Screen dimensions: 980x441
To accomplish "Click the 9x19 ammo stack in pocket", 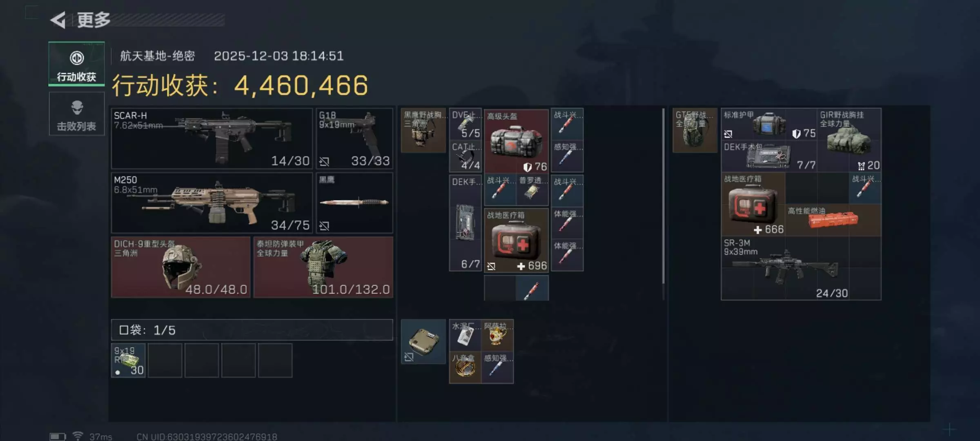I will 128,361.
